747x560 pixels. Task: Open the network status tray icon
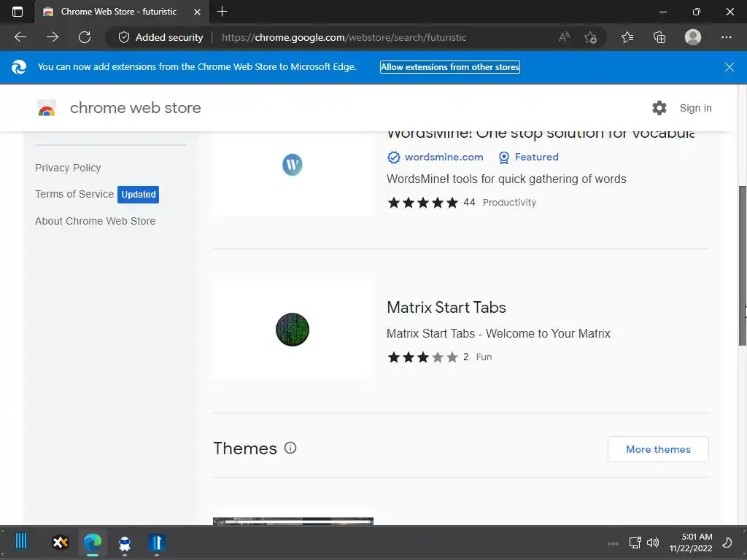click(635, 542)
